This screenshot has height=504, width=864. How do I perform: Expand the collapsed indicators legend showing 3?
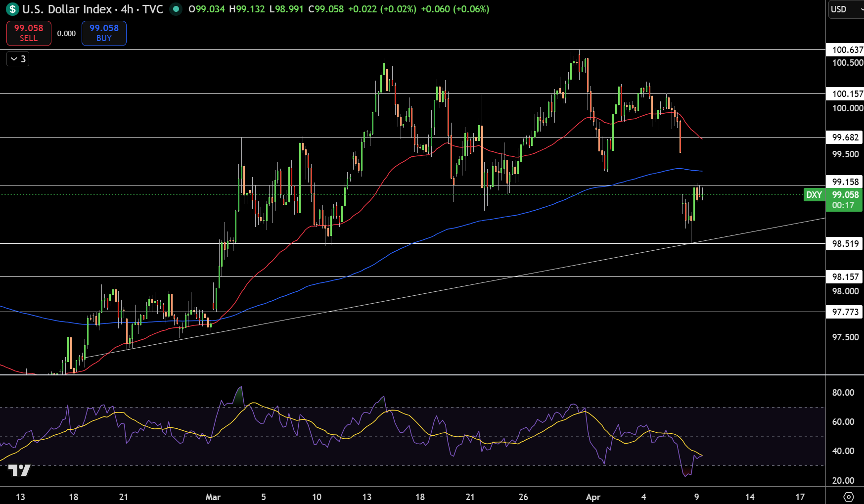[18, 59]
